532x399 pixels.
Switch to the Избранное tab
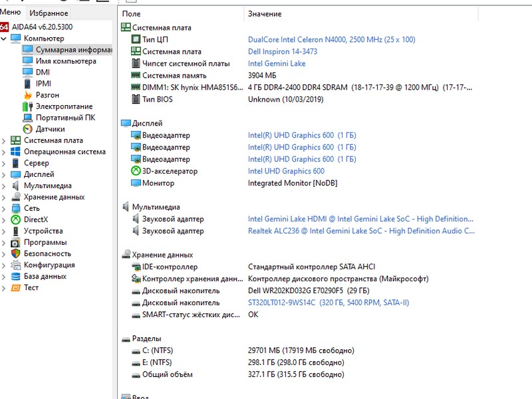click(49, 13)
